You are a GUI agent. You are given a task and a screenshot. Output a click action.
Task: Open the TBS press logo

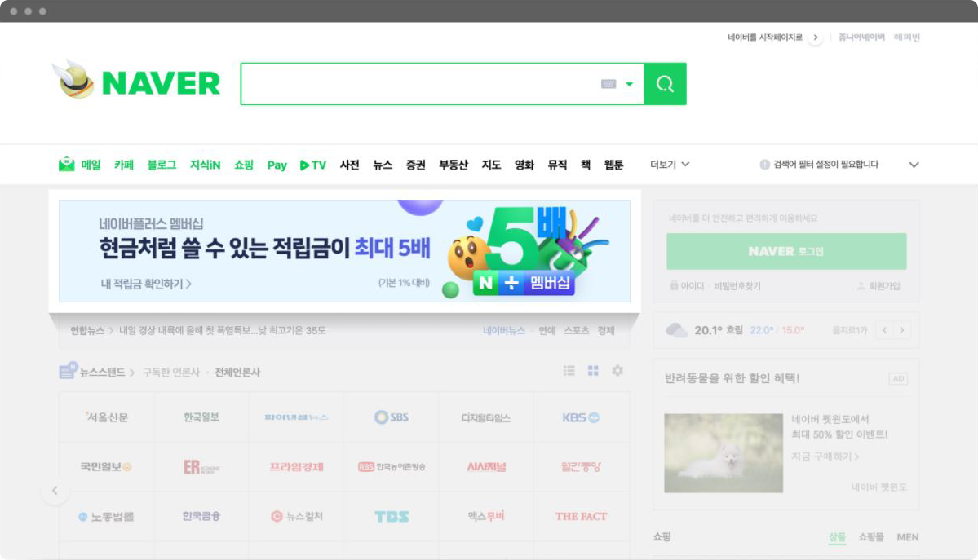click(391, 516)
